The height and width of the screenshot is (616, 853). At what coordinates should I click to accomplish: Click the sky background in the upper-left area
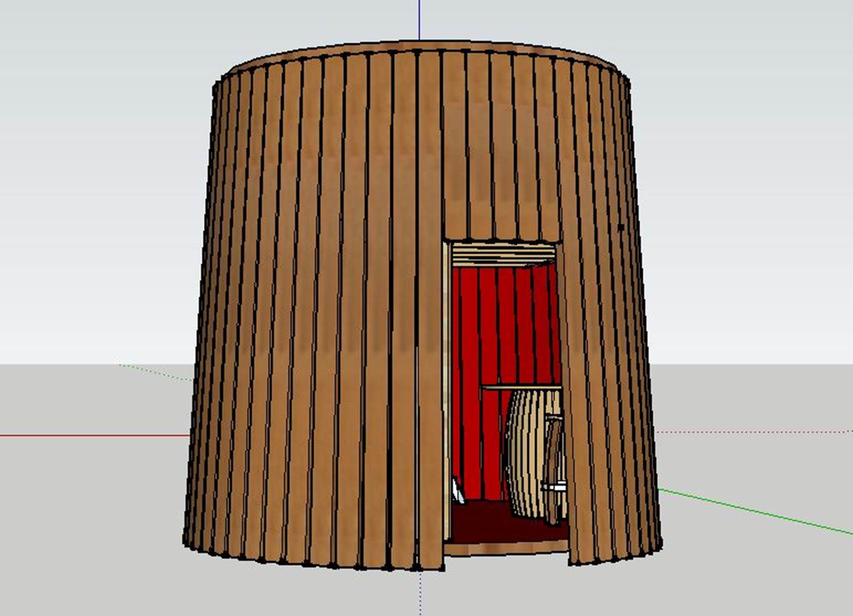95,95
